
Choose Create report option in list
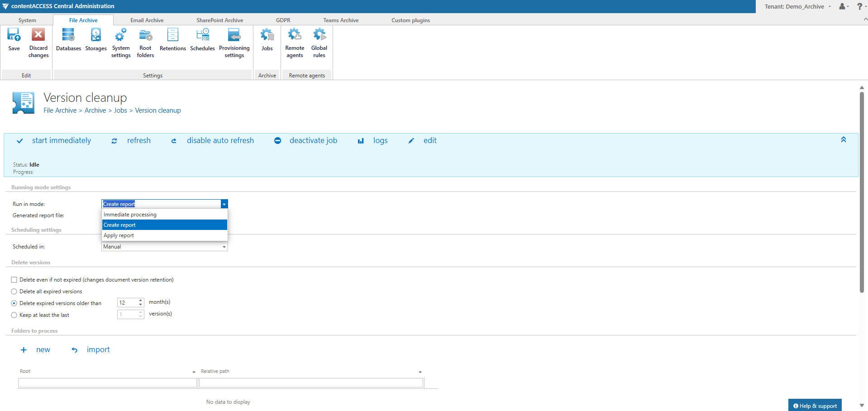(165, 225)
